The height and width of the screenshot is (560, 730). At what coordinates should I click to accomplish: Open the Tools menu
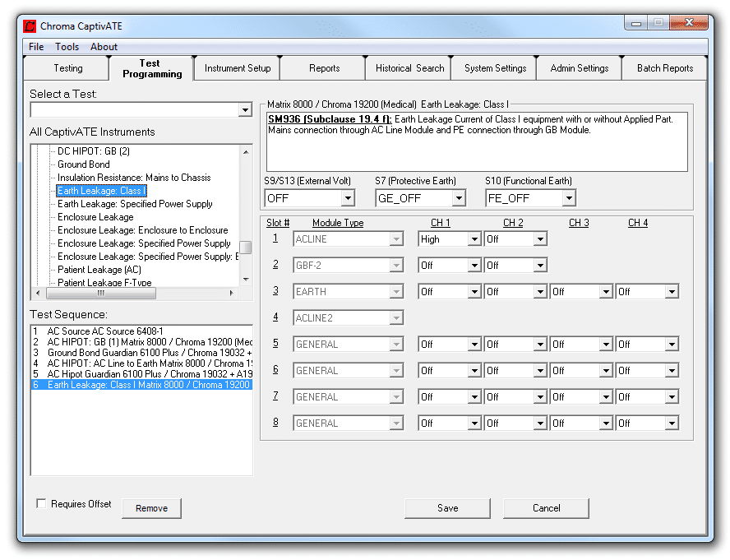point(67,47)
